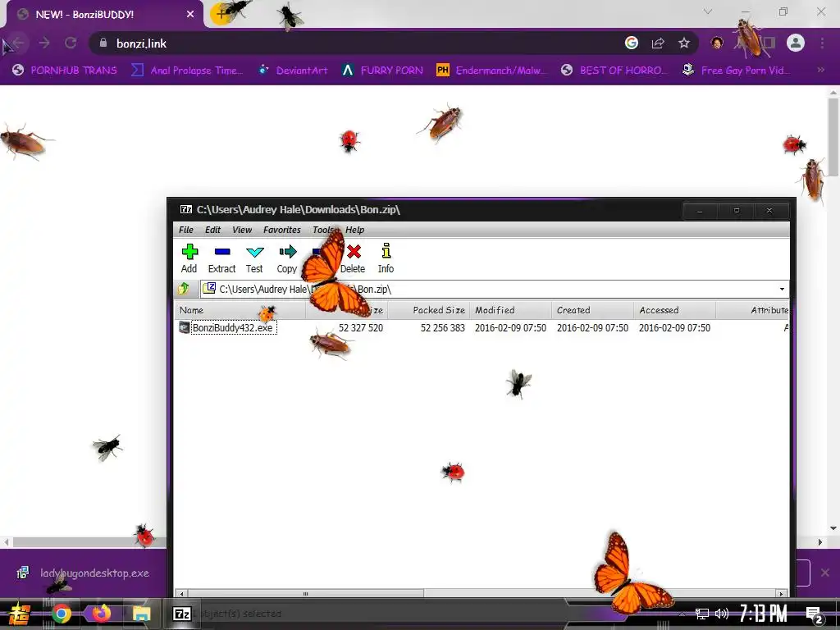This screenshot has width=840, height=630.
Task: Open the Start menu button
Action: (x=19, y=614)
